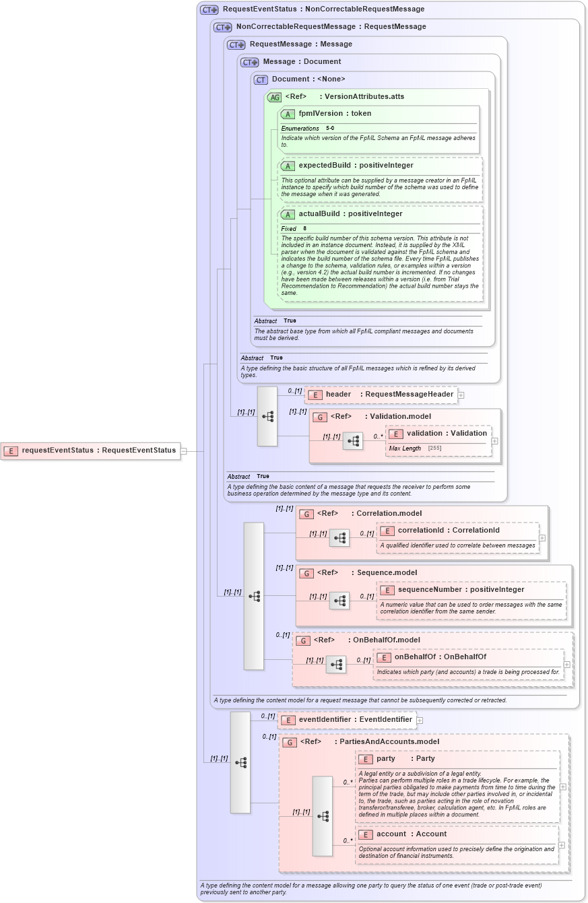
Task: Click the G icon for Validation.model
Action: (319, 417)
